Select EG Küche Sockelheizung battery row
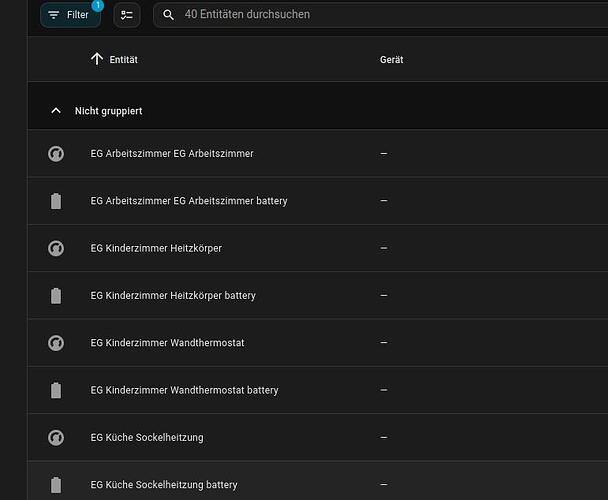The image size is (608, 500). point(164,485)
